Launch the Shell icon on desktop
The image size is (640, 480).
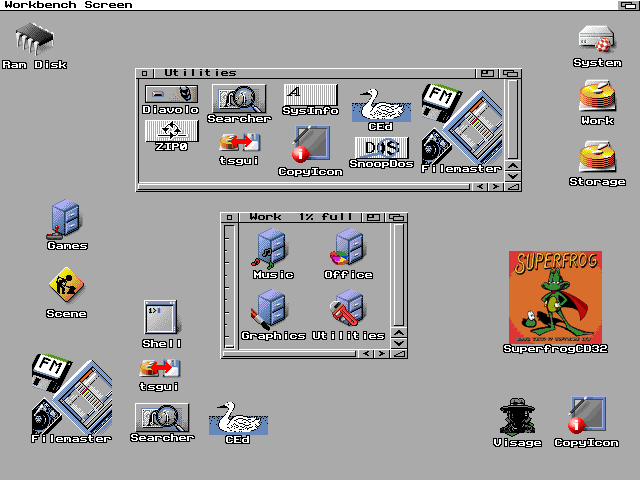click(x=161, y=318)
